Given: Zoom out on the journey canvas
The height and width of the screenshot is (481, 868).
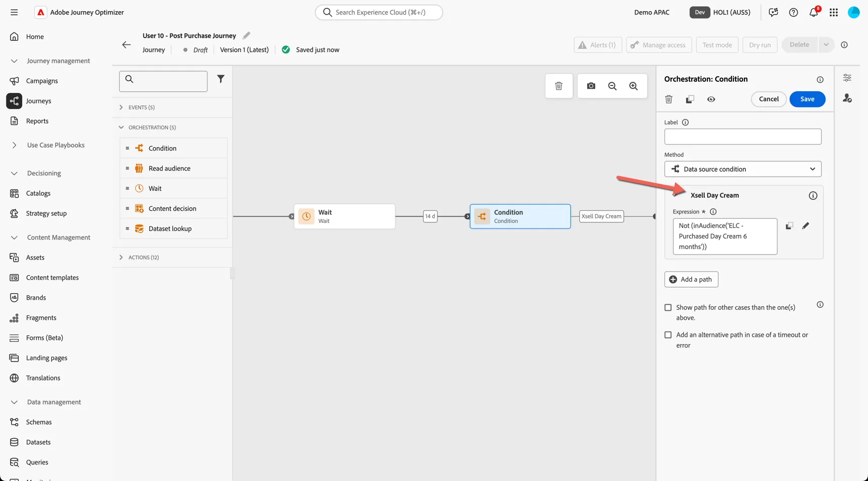Looking at the screenshot, I should 612,86.
